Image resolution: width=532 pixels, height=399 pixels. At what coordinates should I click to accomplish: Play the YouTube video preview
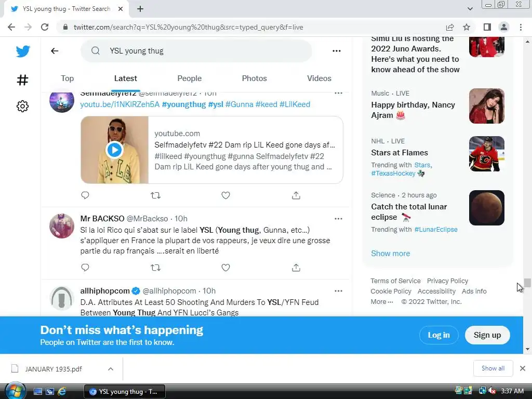(114, 150)
